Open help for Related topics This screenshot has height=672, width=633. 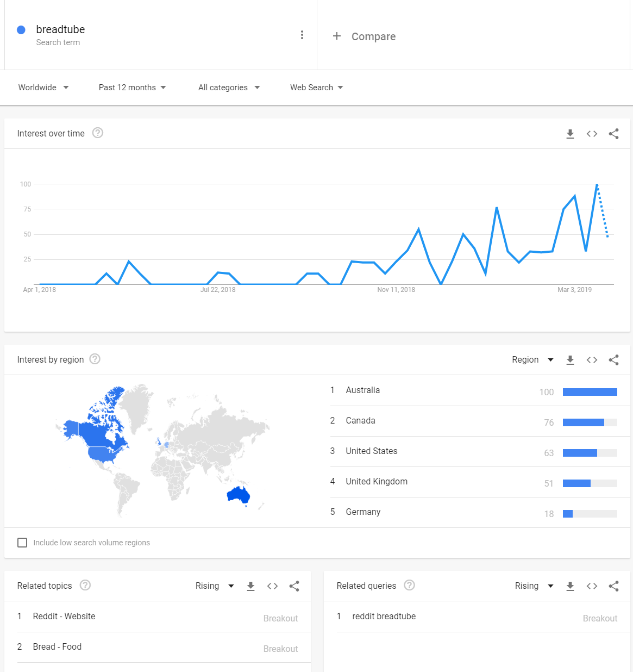pyautogui.click(x=85, y=586)
